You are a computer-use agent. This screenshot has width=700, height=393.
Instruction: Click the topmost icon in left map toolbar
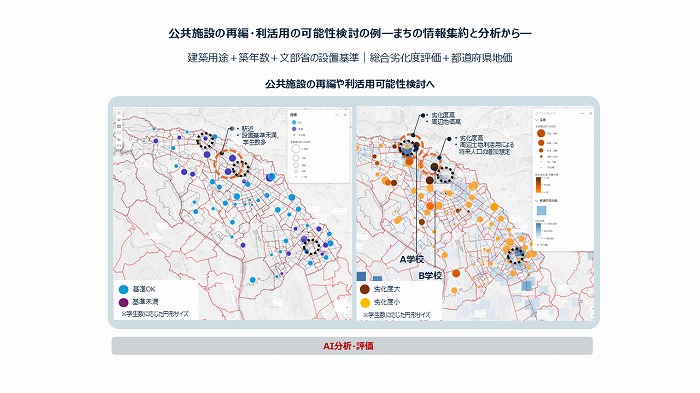pos(119,113)
